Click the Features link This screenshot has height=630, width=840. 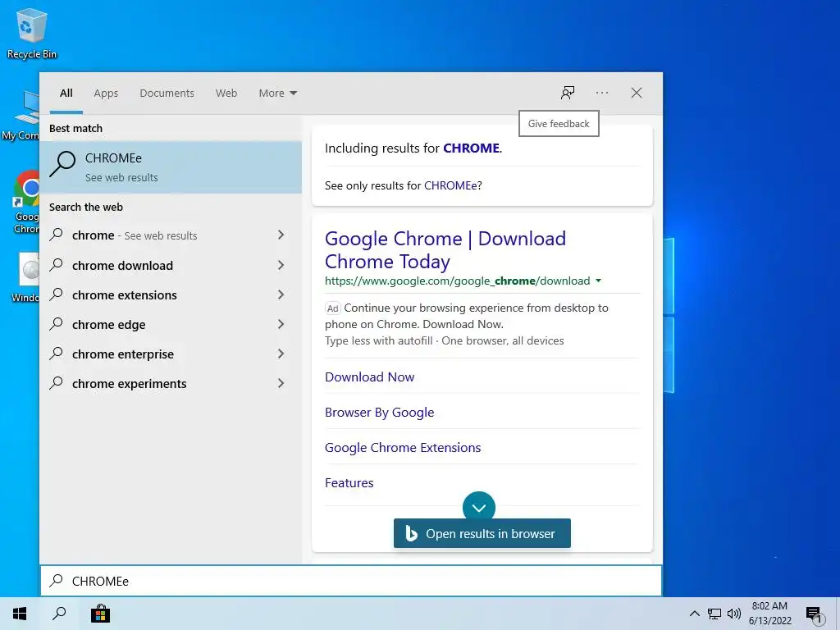349,482
